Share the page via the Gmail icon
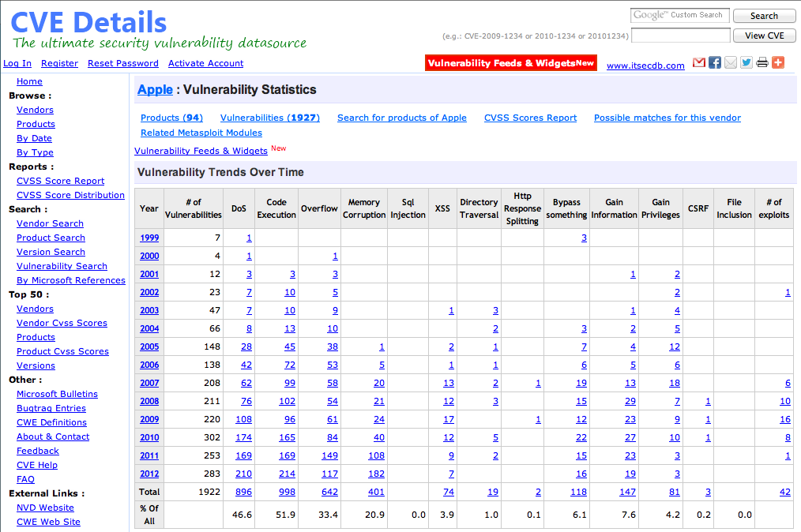This screenshot has height=532, width=801. (699, 63)
